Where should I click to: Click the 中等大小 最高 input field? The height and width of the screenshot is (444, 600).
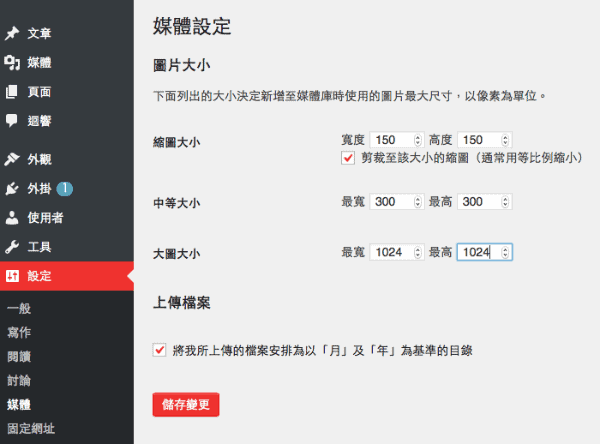click(484, 202)
